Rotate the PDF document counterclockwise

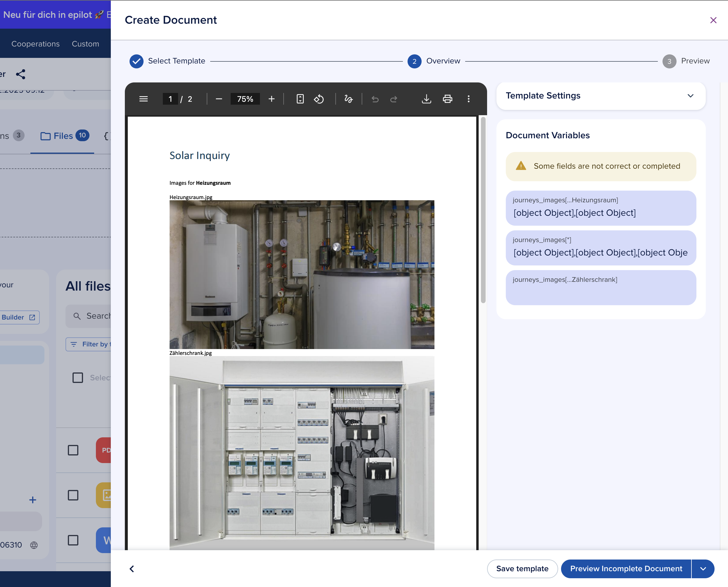[319, 99]
